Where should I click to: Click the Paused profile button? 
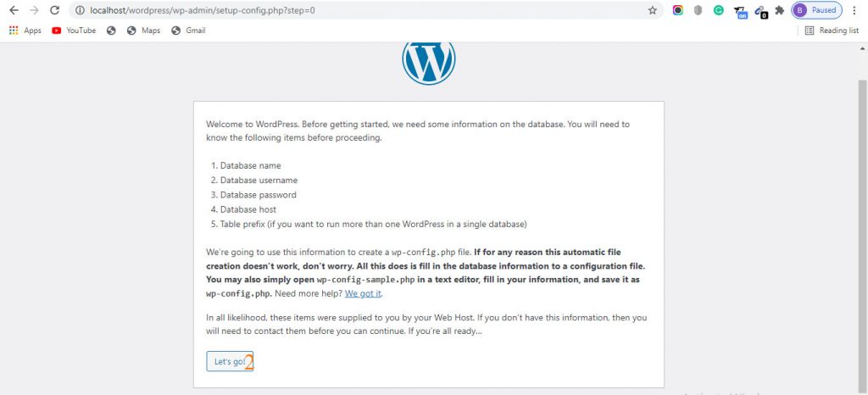(x=816, y=10)
